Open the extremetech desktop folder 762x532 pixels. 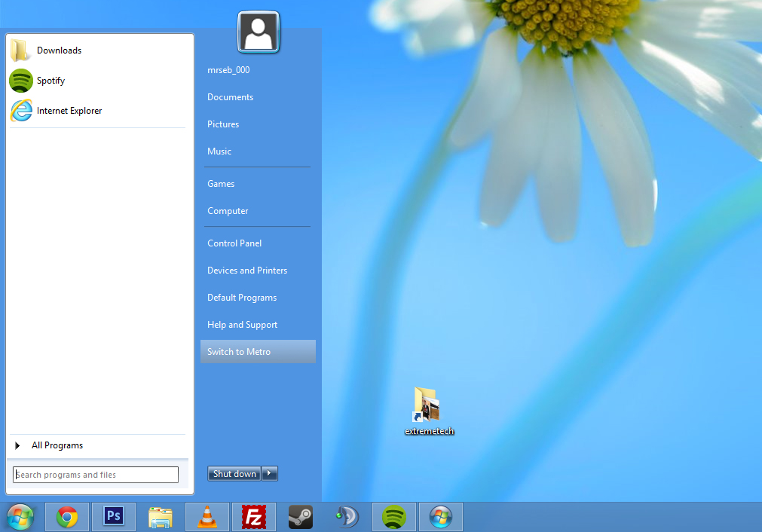pos(429,405)
